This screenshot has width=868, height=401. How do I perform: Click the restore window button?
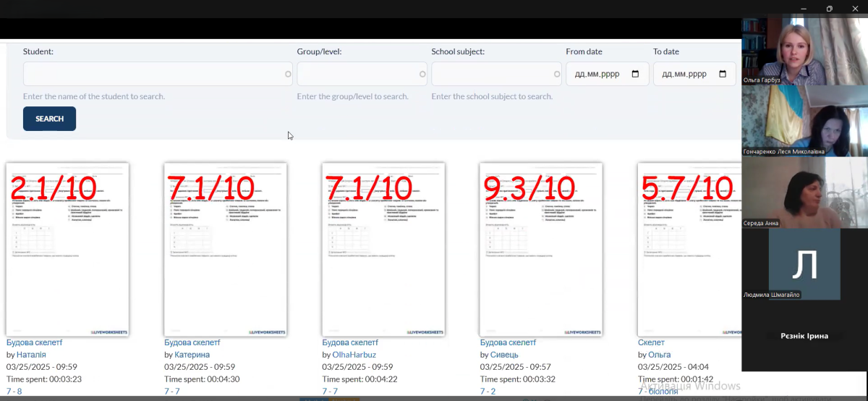click(829, 9)
